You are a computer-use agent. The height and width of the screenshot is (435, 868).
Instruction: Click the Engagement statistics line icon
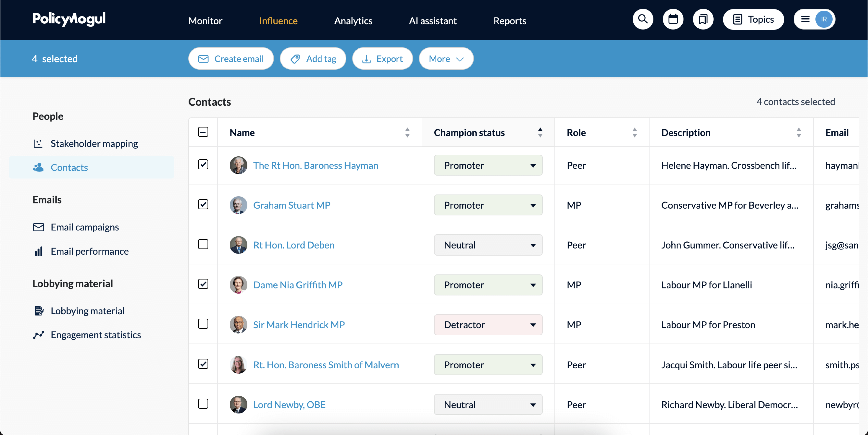pos(38,335)
